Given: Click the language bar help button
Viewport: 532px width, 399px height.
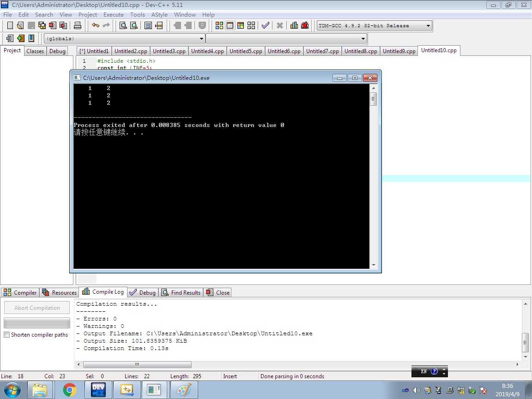Looking at the screenshot, I should (434, 371).
